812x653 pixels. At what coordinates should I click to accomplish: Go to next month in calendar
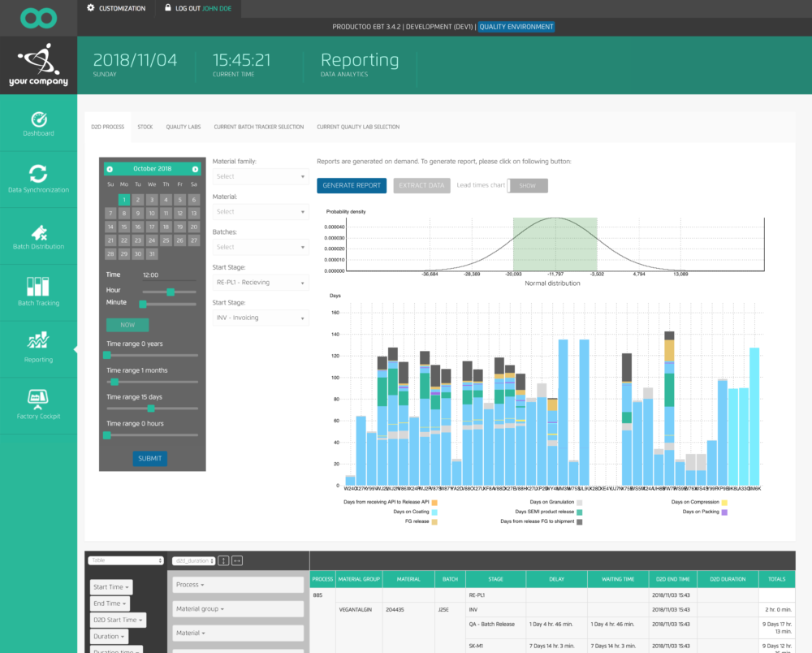click(195, 169)
